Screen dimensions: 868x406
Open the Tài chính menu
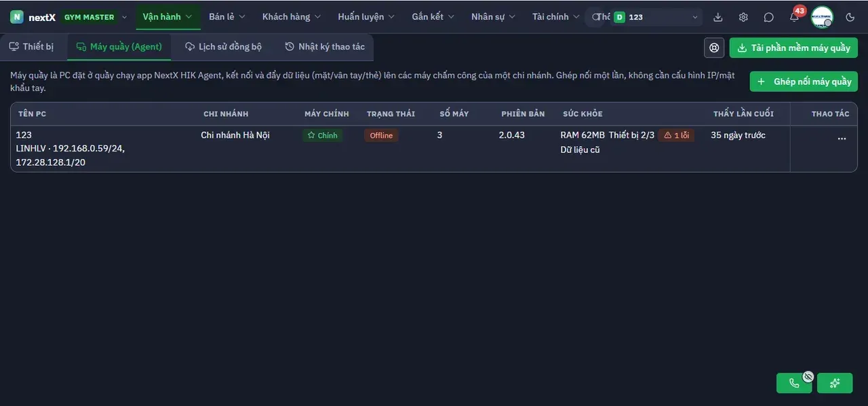click(557, 17)
